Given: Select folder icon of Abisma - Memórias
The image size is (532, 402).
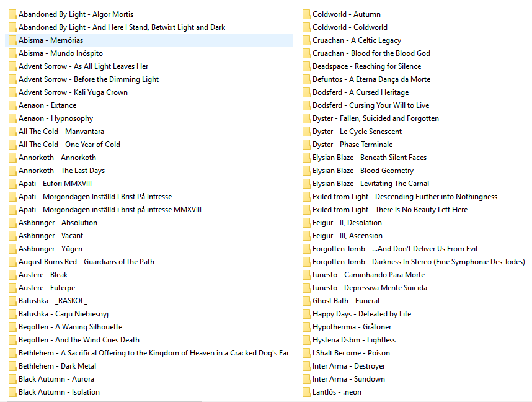Looking at the screenshot, I should tap(12, 40).
